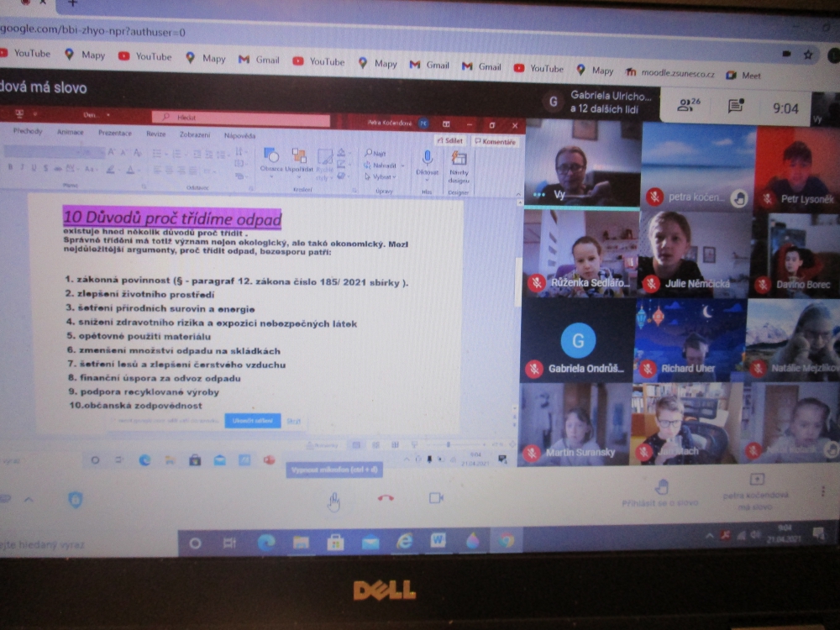Screen dimensions: 840x630
Task: Show hidden icons in the laptop system tray
Action: tap(709, 534)
